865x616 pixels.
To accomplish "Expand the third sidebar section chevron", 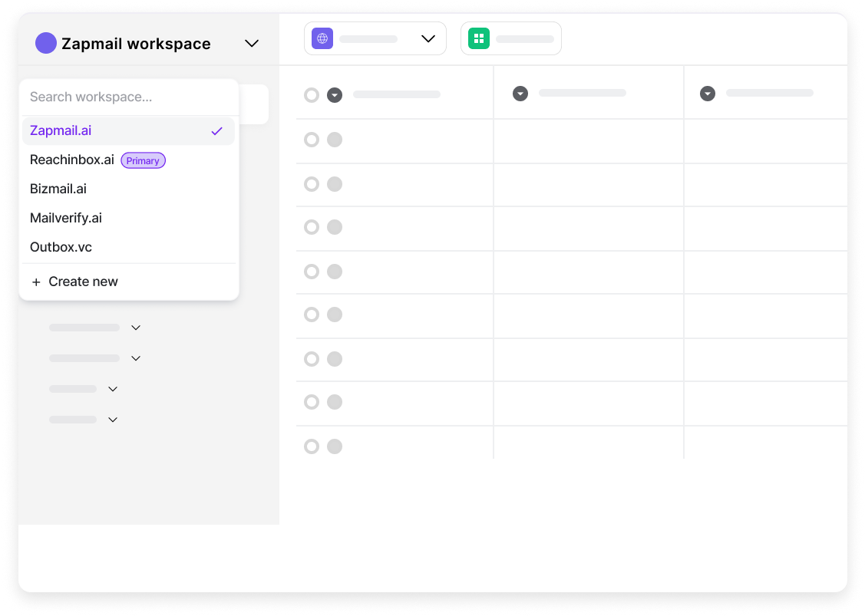I will click(113, 390).
